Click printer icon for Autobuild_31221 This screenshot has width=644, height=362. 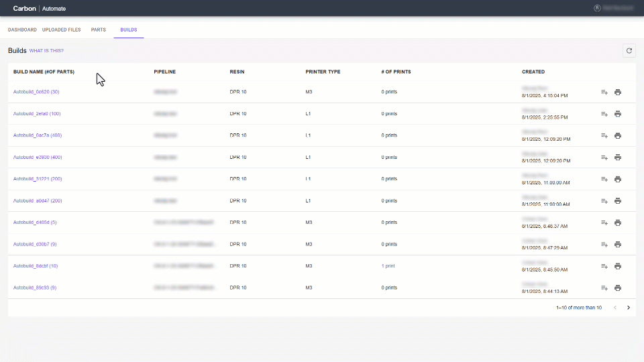(x=618, y=179)
